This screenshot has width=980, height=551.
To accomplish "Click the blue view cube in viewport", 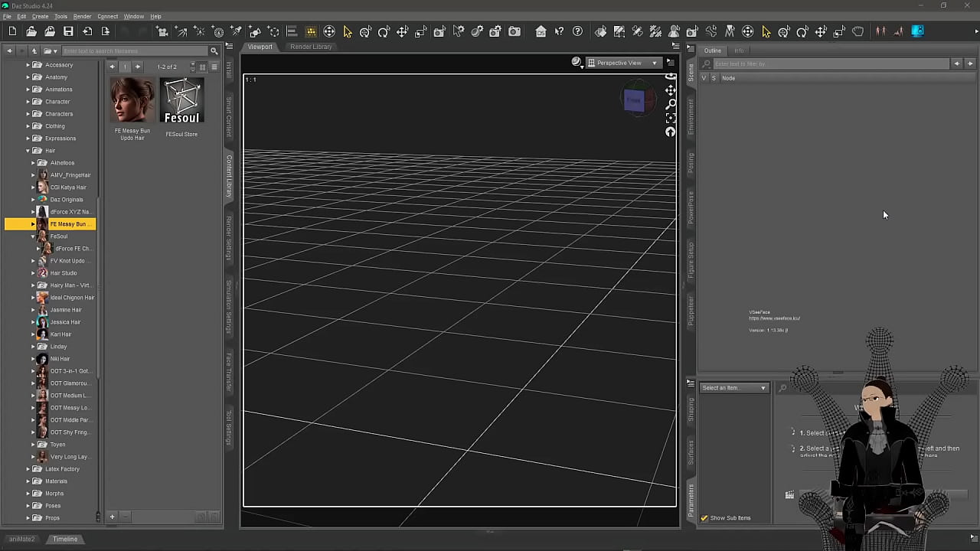I will (634, 100).
